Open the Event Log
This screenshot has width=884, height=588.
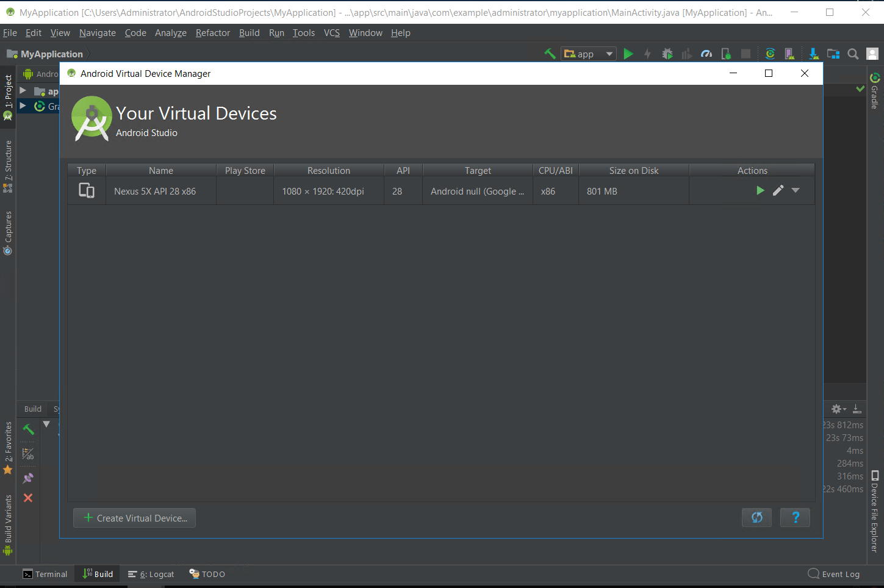point(834,574)
